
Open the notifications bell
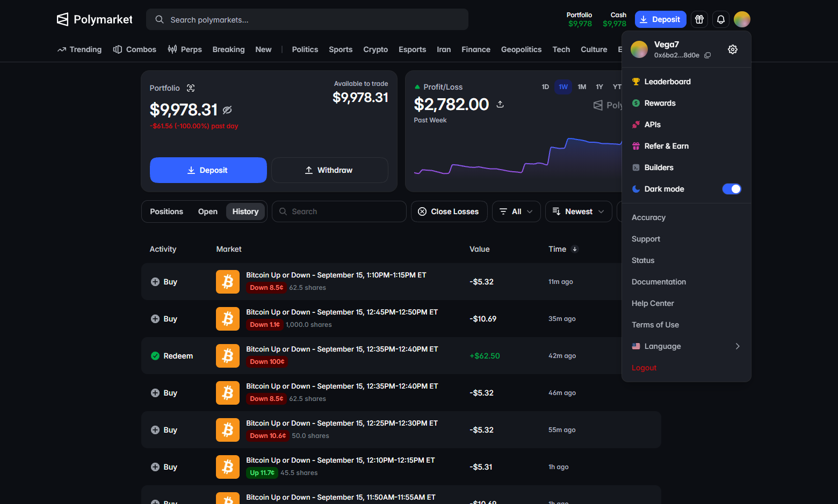point(721,19)
